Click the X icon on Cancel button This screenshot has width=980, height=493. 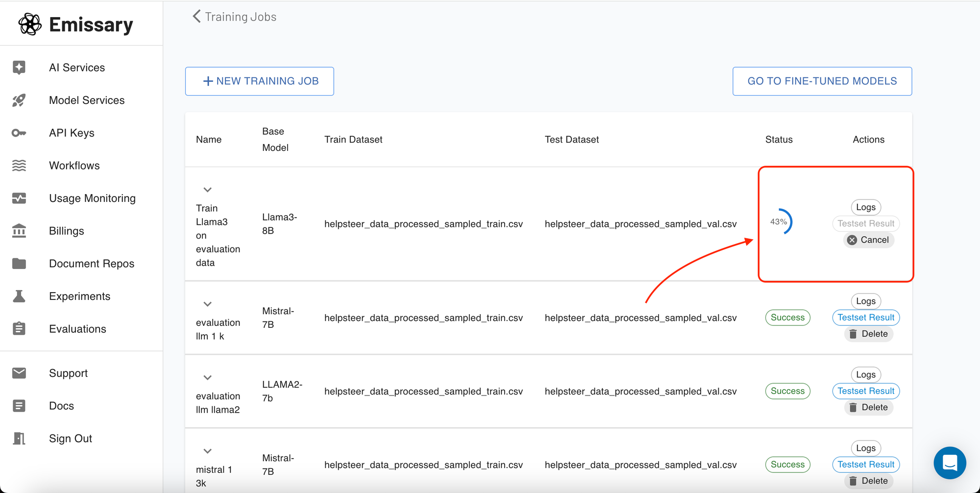852,240
